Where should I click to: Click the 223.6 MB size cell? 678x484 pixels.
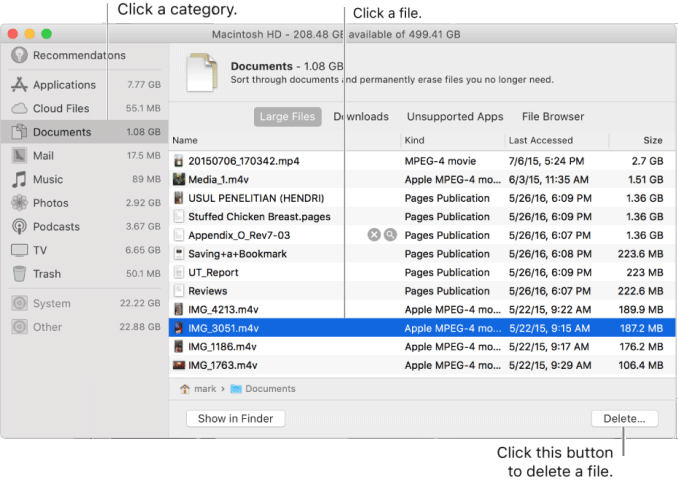(x=640, y=253)
